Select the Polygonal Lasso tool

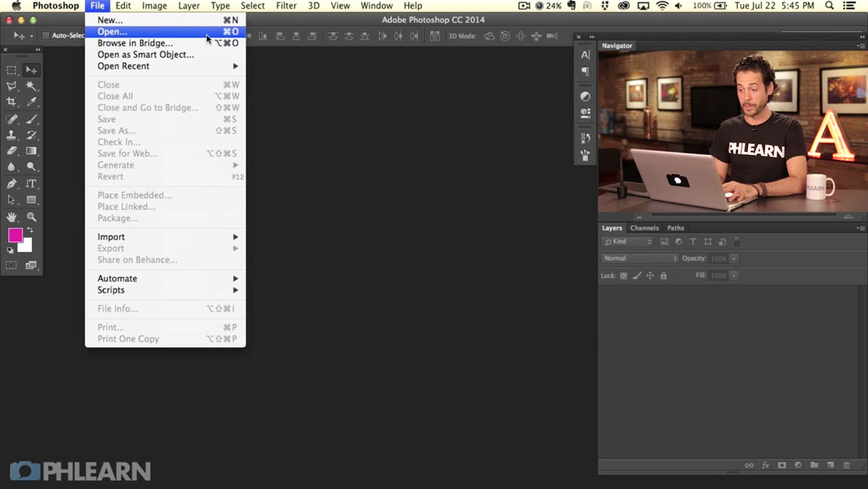[12, 86]
